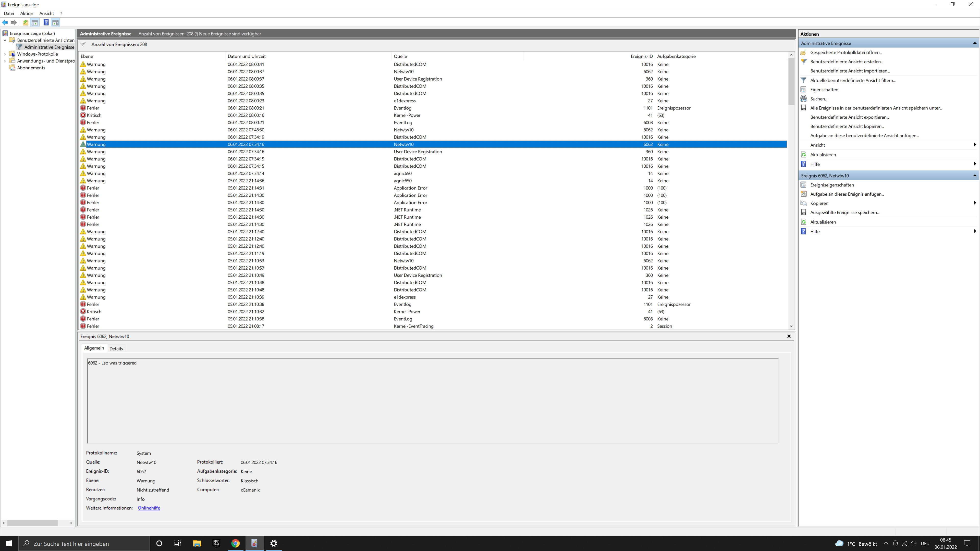This screenshot has width=980, height=551.
Task: Click the disk icon for Ausgewählte Ereignisse speichern
Action: coord(803,212)
